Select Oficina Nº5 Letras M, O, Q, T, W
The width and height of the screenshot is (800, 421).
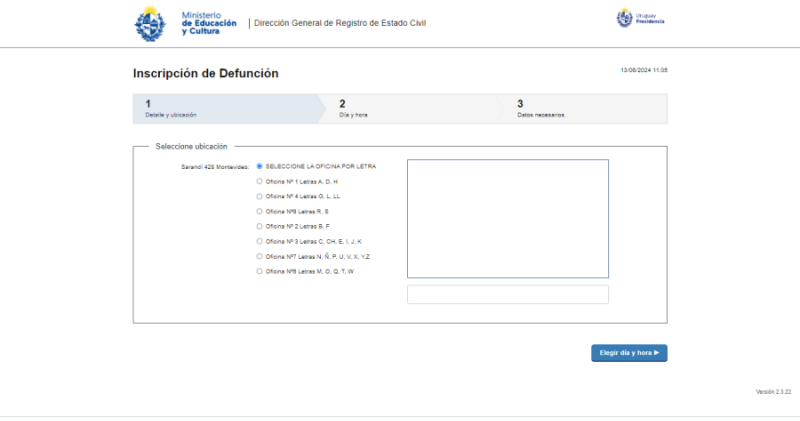[260, 271]
